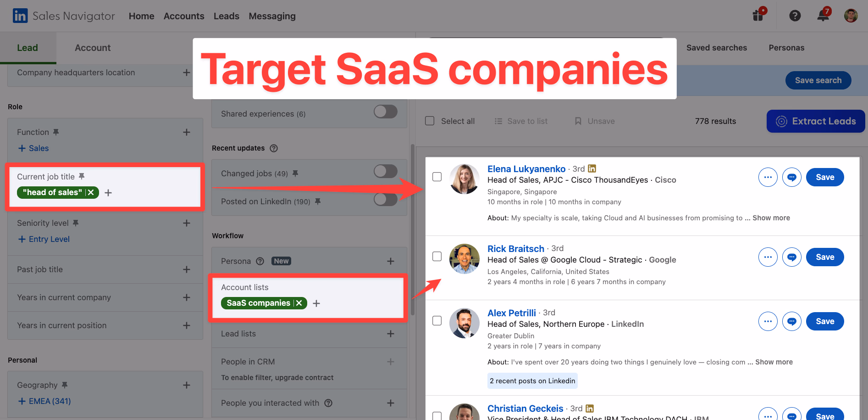Add suggested Sales function filter
This screenshot has height=420, width=868.
tap(33, 148)
